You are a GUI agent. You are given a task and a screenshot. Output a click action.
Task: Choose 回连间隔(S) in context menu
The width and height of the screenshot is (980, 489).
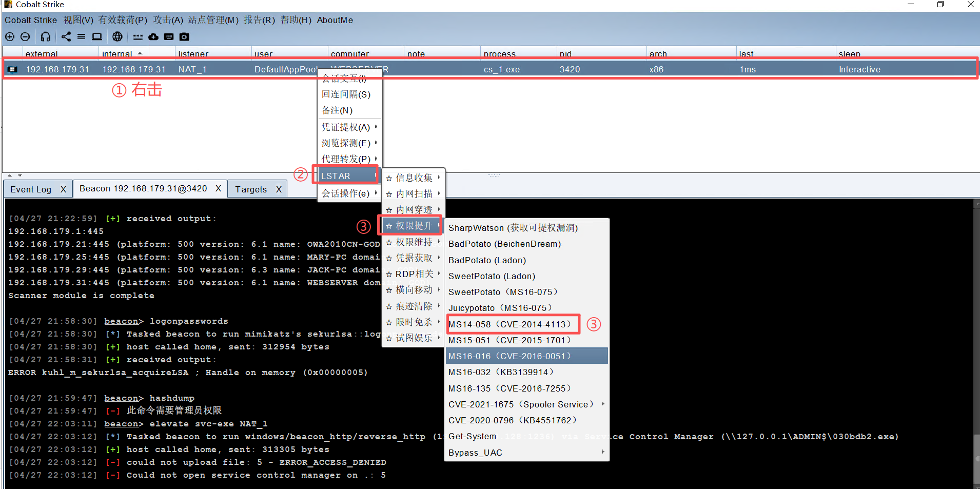[x=350, y=94]
